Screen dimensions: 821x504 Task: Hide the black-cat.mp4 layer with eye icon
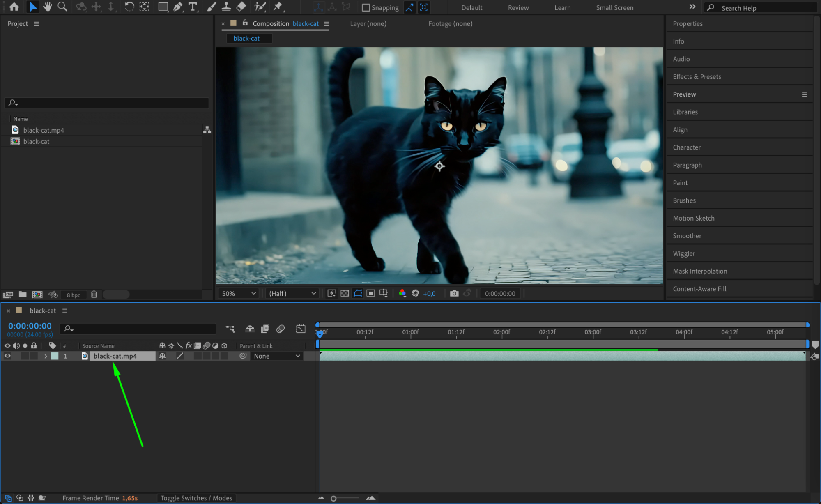pyautogui.click(x=7, y=356)
